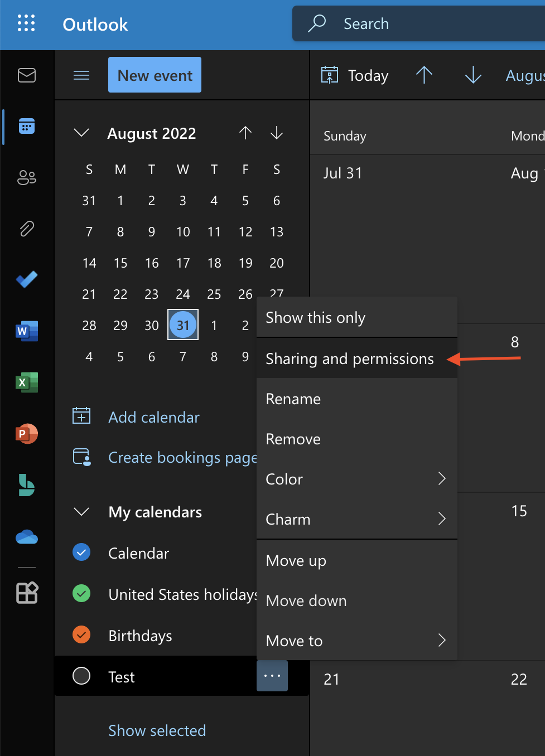Launch To Do app icon

pyautogui.click(x=27, y=279)
